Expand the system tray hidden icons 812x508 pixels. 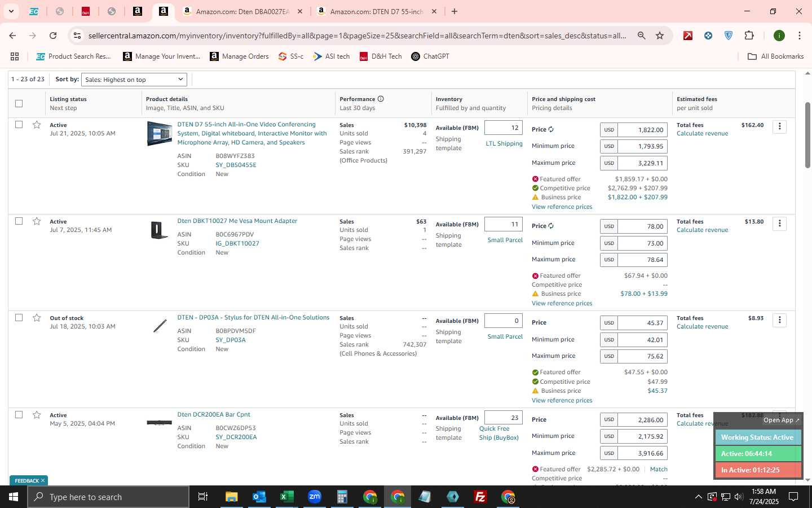click(698, 497)
